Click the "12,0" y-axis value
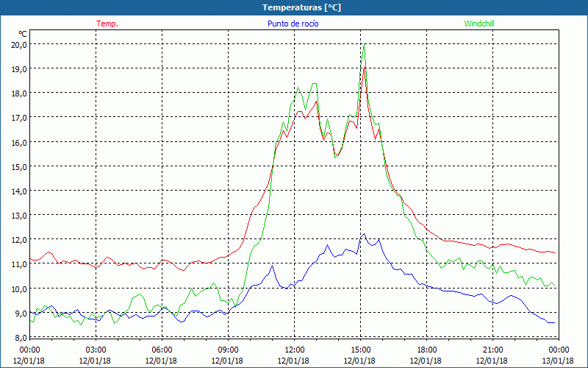Viewport: 588px width, 368px height. click(x=19, y=240)
